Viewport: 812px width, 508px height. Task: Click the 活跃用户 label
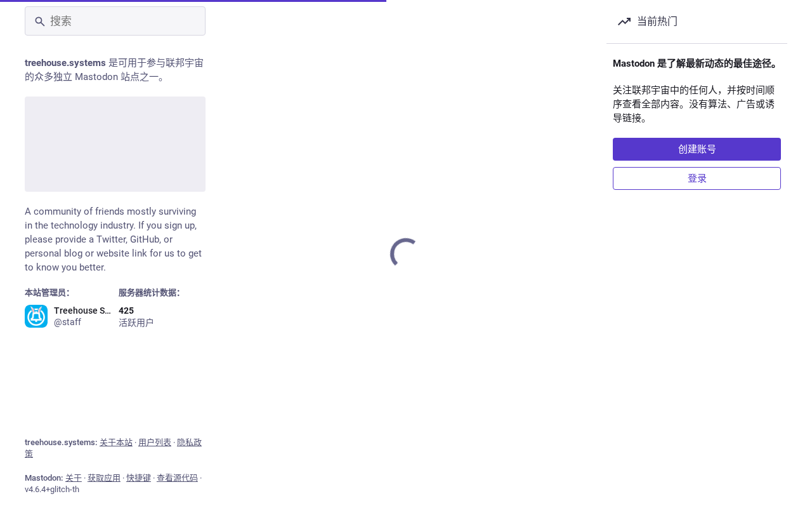coord(136,323)
